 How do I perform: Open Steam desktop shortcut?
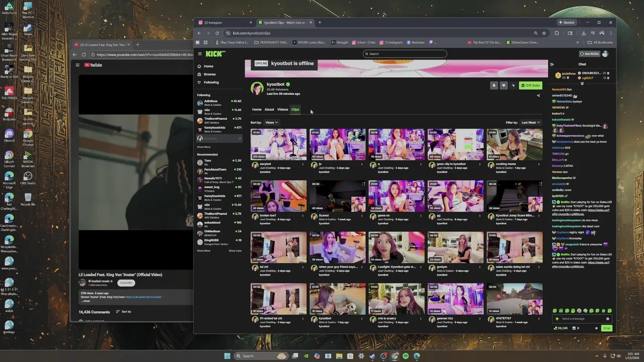[28, 29]
